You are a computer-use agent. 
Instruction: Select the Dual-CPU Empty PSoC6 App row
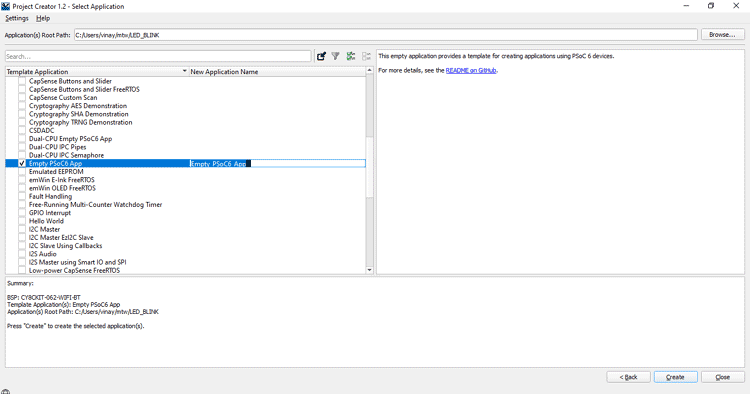(70, 139)
